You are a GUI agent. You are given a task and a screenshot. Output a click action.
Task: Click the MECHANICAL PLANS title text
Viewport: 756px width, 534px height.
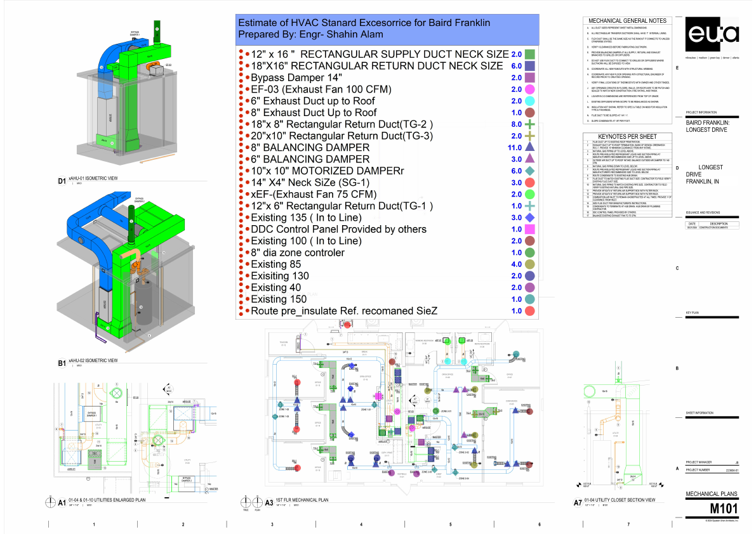[x=711, y=493]
